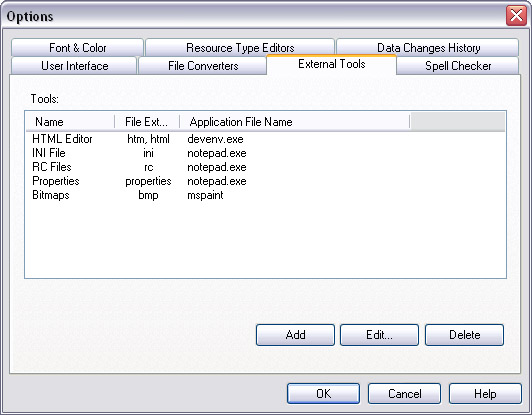
Task: Sort by the Name column header
Action: point(70,121)
